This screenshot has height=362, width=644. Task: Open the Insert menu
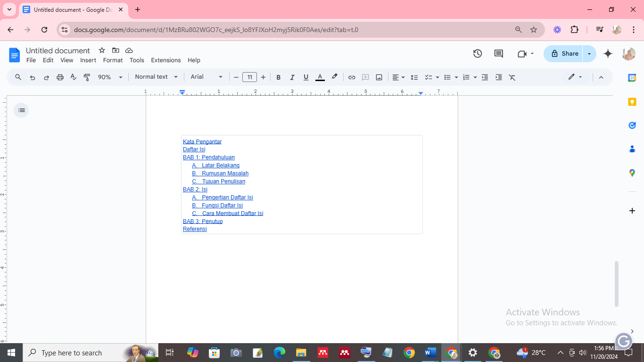[x=88, y=60]
